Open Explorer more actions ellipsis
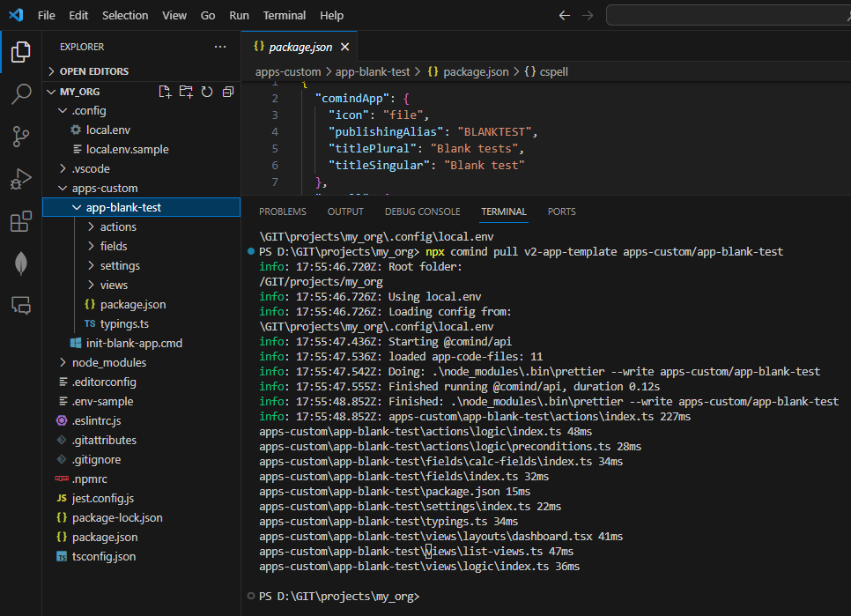The image size is (851, 616). [x=220, y=47]
